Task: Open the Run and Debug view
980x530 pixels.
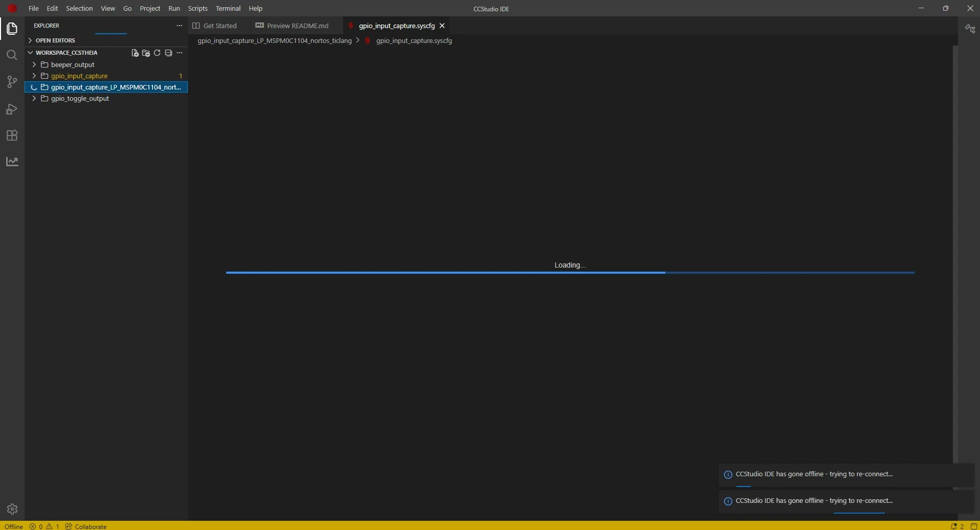Action: (12, 109)
